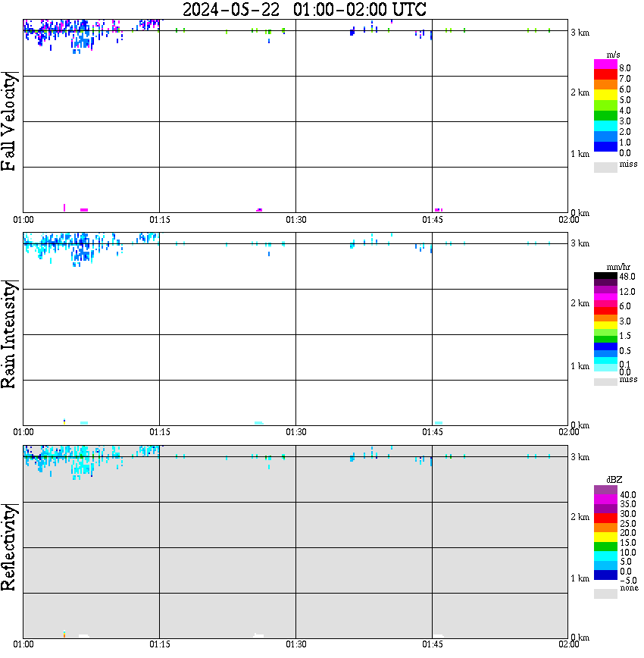Click the chart title "2024-05-22 01:00-02:00 UTC"
Screen dimensions: 644x658
tap(304, 9)
